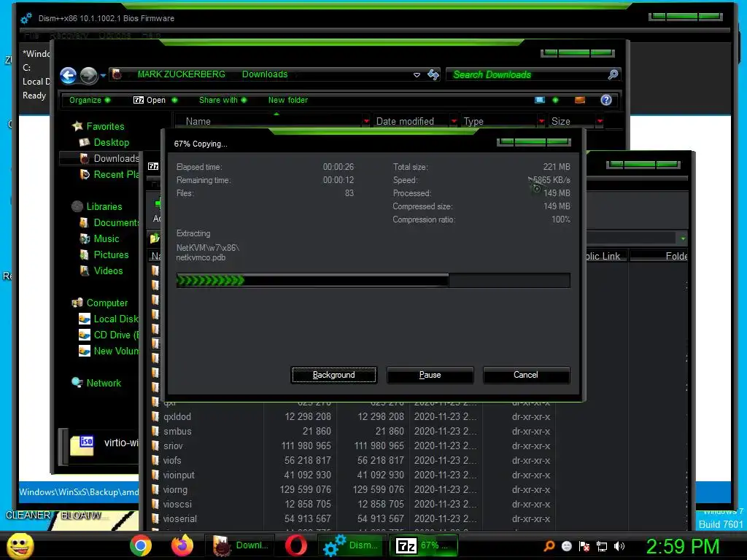Image resolution: width=747 pixels, height=560 pixels.
Task: Click the refresh icon beside the address bar
Action: click(433, 75)
